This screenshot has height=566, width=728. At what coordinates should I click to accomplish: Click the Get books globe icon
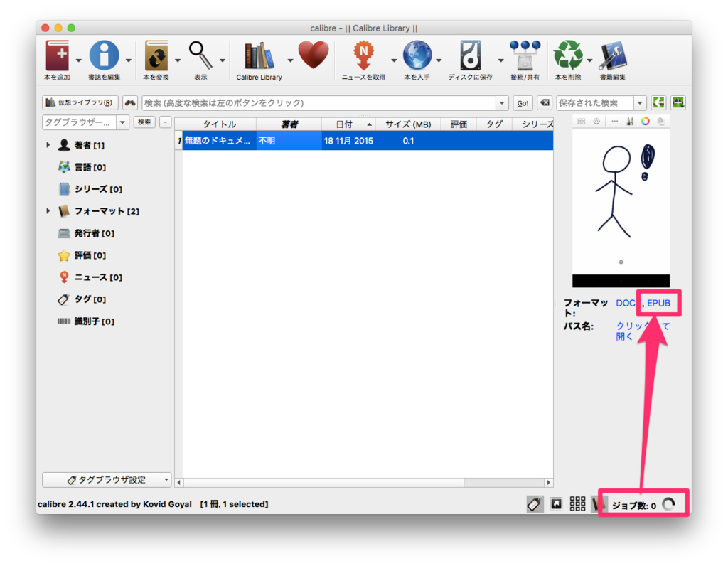click(x=417, y=55)
